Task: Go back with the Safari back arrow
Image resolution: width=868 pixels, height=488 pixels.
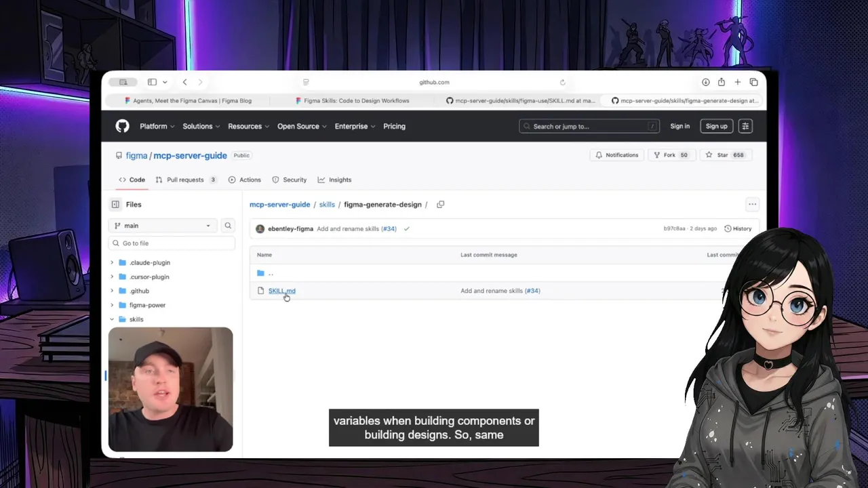Action: pyautogui.click(x=184, y=82)
